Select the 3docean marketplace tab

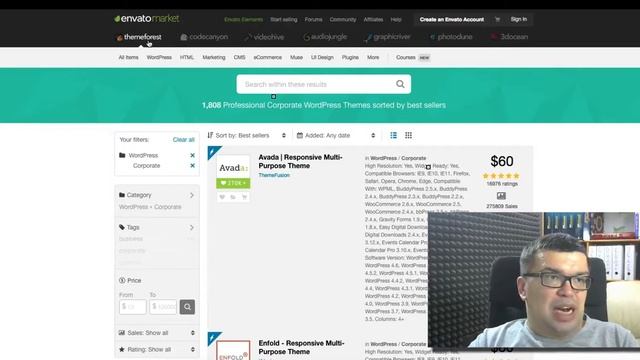(509, 37)
